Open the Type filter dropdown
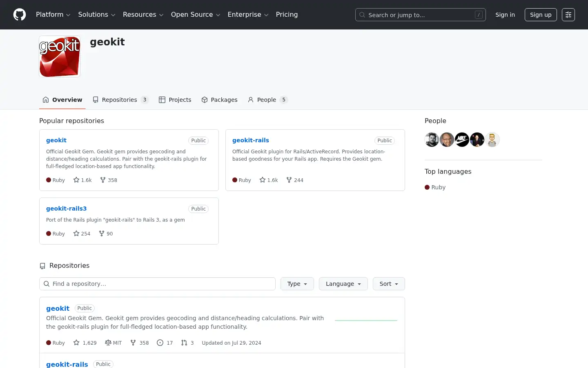Screen dimensions: 588x368 (297, 284)
